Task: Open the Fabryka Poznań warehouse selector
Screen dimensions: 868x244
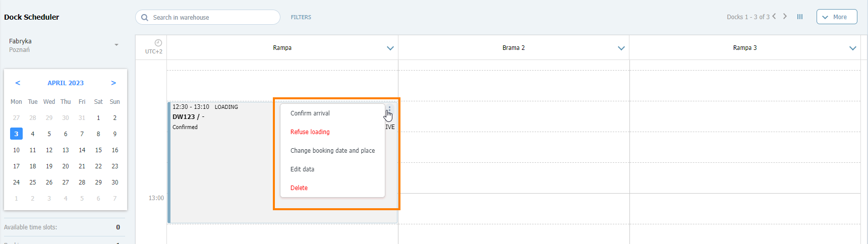Action: pyautogui.click(x=116, y=45)
